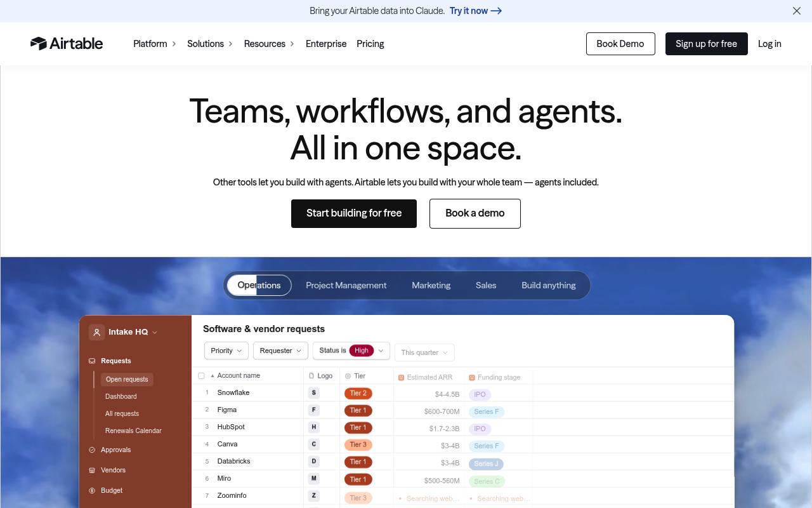Click the Series C tag for Miro
Image resolution: width=812 pixels, height=508 pixels.
click(x=487, y=481)
